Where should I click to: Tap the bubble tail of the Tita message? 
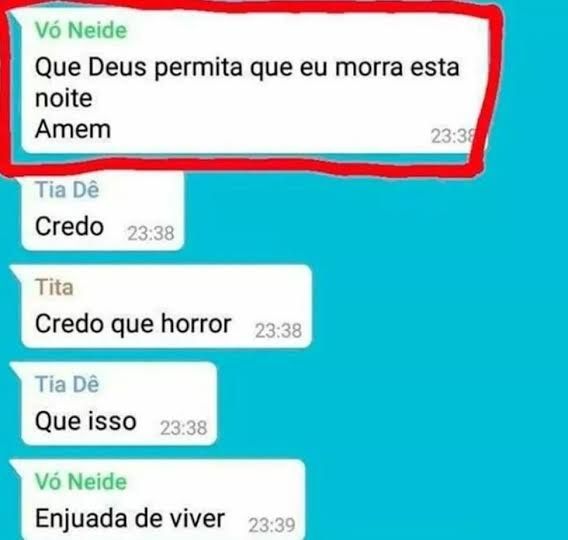(x=16, y=271)
